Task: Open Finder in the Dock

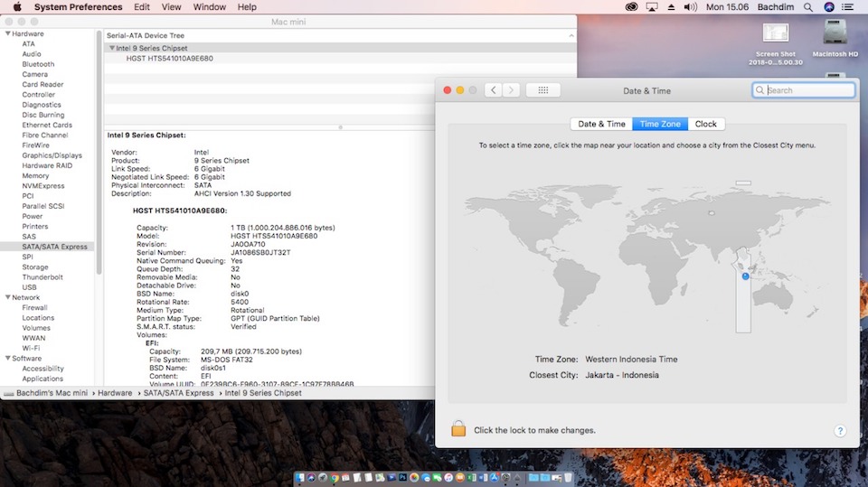Action: pos(299,478)
